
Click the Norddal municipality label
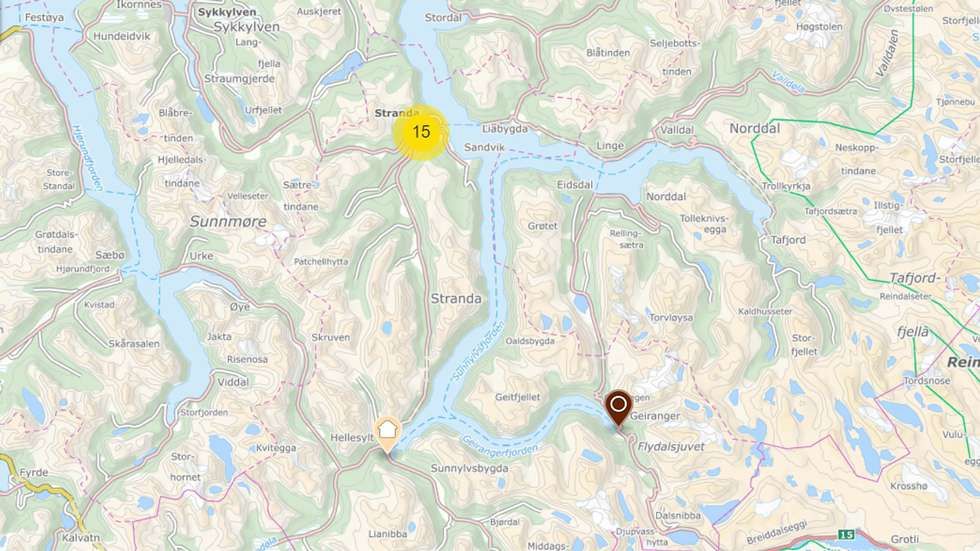coord(754,128)
